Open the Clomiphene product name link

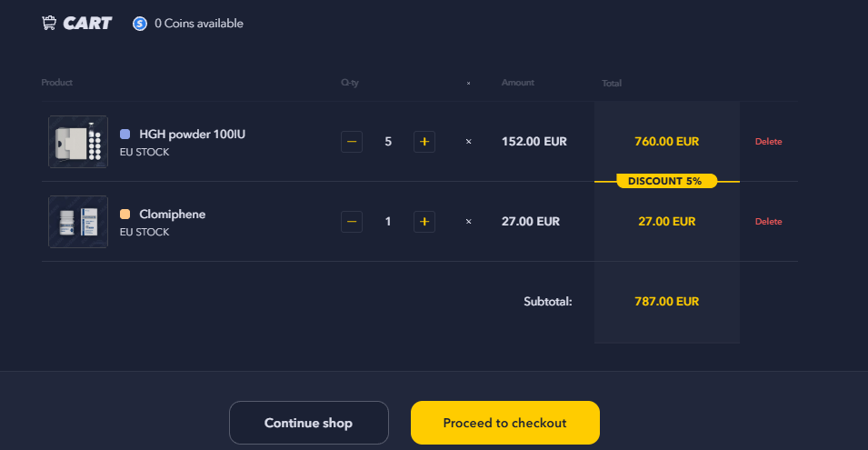point(172,215)
